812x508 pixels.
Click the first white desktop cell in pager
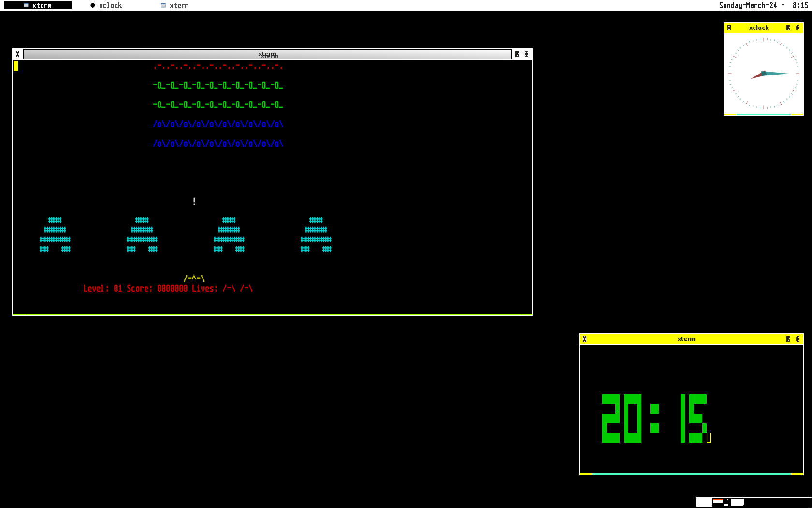coord(704,502)
